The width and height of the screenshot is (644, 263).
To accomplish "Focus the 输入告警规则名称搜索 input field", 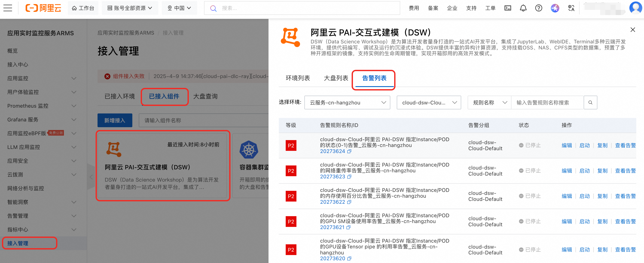I will [x=547, y=102].
